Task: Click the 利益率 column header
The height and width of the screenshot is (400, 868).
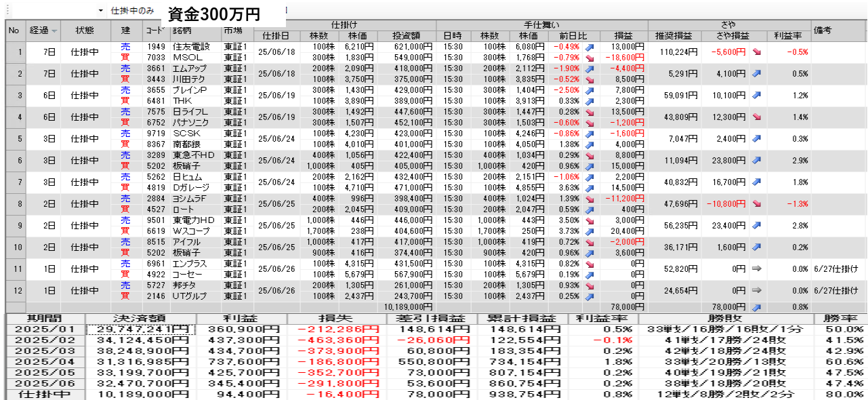Action: [788, 35]
